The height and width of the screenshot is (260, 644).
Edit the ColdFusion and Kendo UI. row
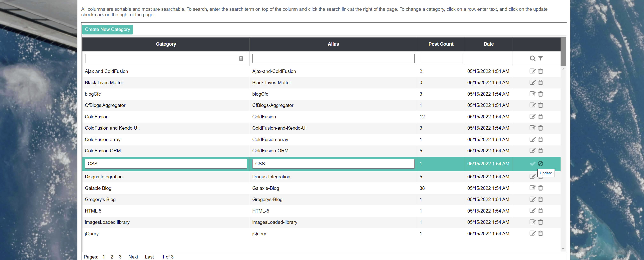533,128
